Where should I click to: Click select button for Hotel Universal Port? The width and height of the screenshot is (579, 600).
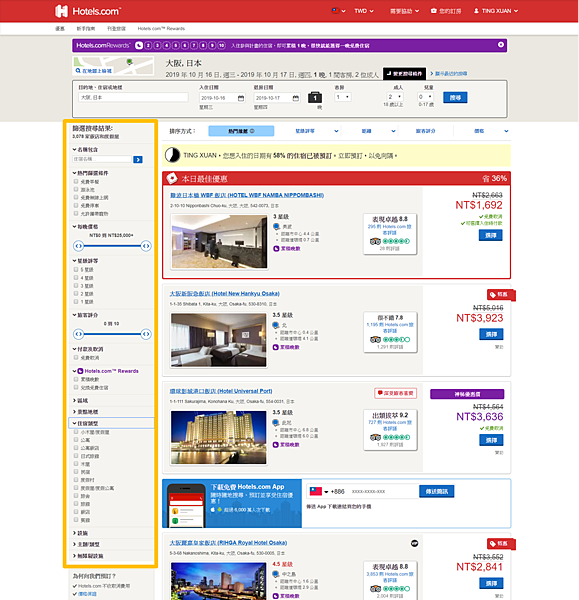click(491, 440)
